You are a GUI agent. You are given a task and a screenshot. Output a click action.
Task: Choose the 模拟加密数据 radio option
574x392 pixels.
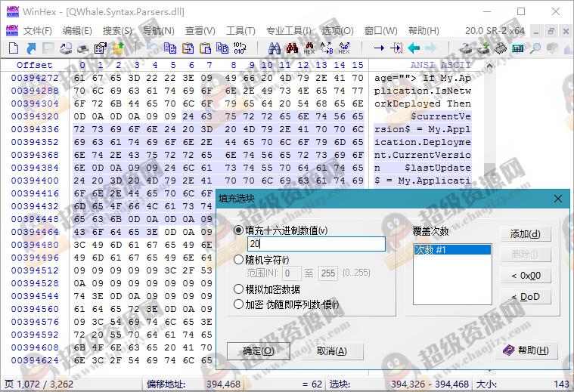point(239,289)
